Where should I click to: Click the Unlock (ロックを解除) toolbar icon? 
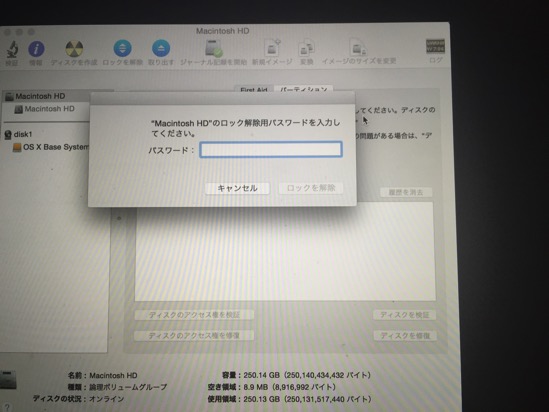pyautogui.click(x=123, y=48)
